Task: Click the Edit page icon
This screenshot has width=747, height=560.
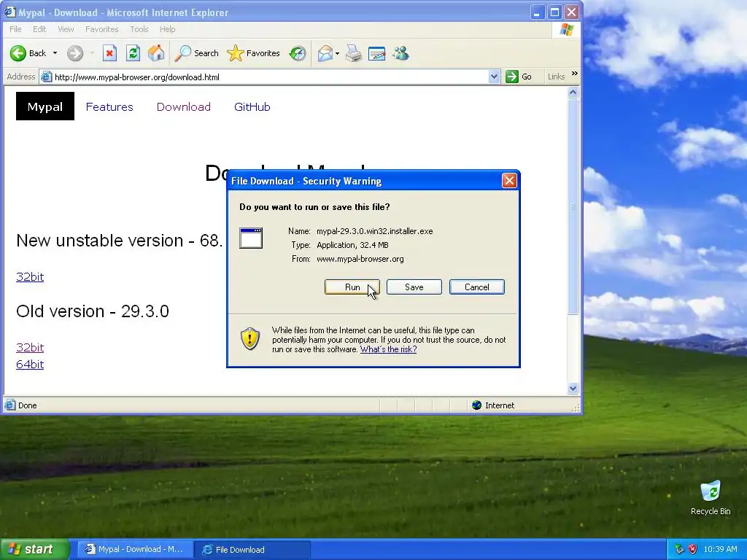Action: tap(377, 53)
